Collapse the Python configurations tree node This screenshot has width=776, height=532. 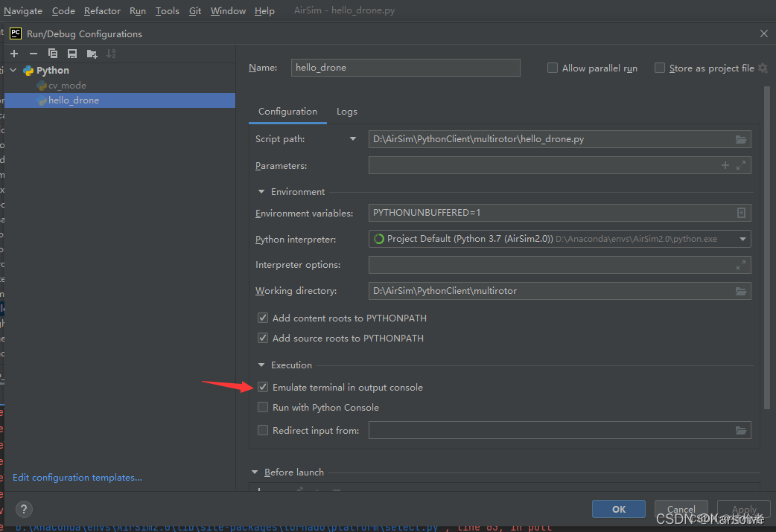[x=13, y=70]
